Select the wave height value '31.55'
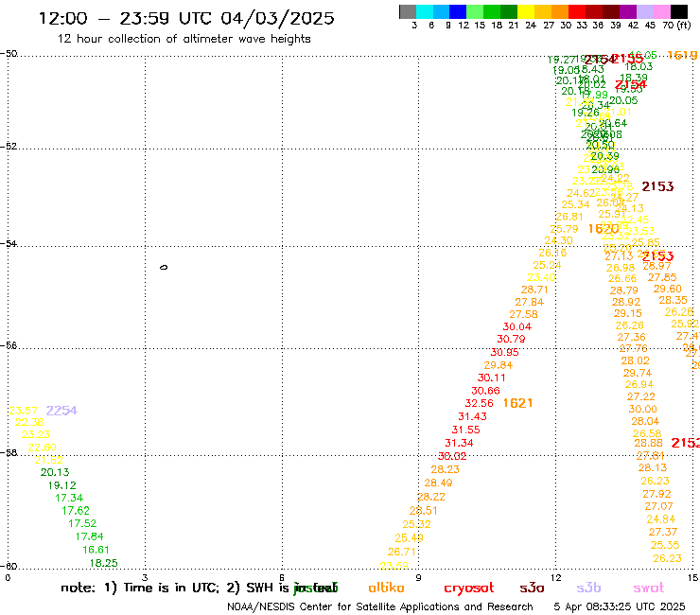 pyautogui.click(x=465, y=430)
